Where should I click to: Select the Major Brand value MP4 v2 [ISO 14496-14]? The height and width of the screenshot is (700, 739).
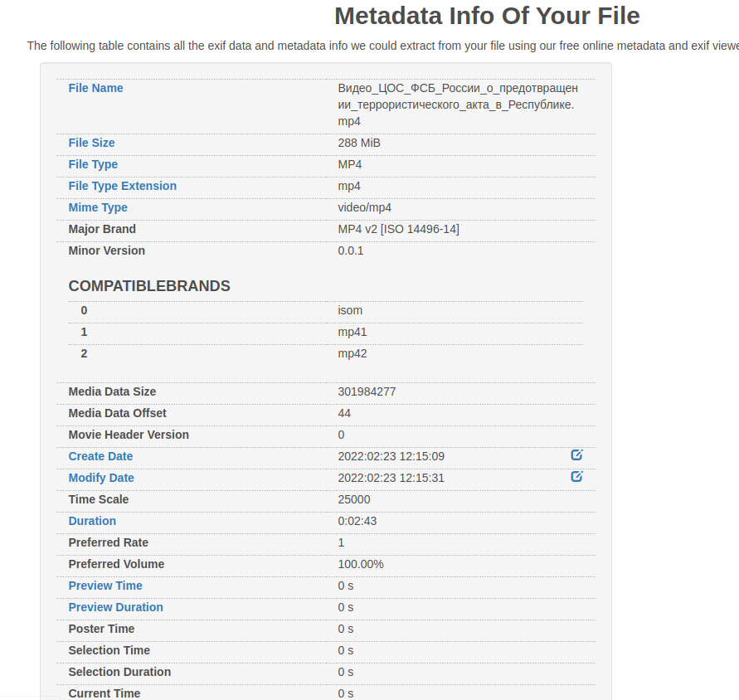tap(398, 229)
